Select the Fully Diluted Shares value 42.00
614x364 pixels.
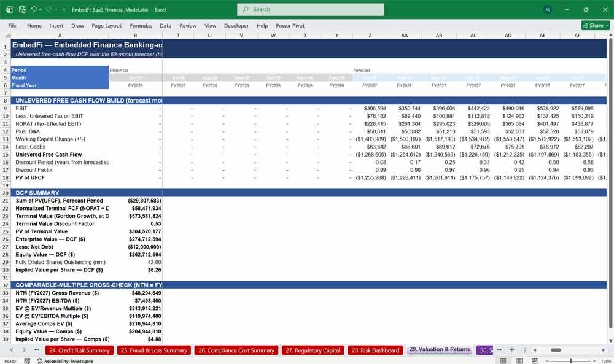coord(136,262)
